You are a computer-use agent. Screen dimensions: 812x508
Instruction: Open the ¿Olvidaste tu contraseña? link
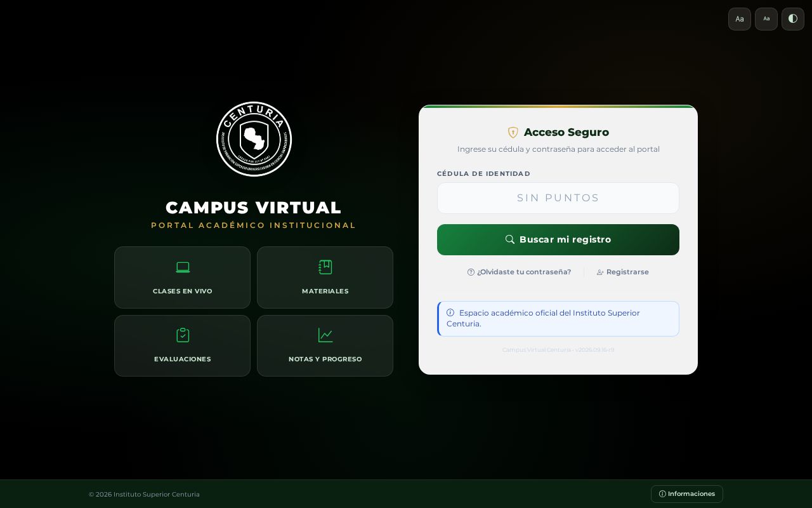click(x=520, y=272)
